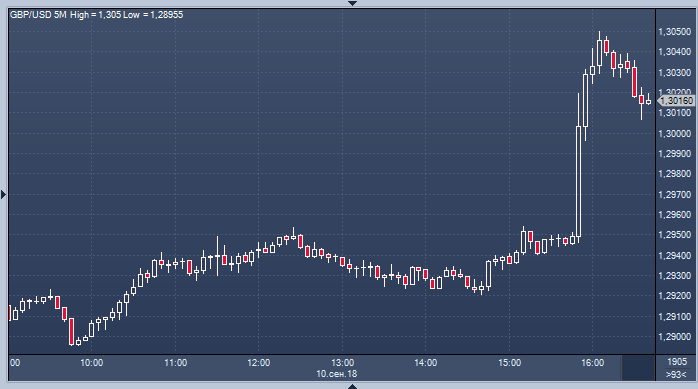Image resolution: width=698 pixels, height=389 pixels.
Task: Click the dark scroll box on the time axis
Action: 638,368
